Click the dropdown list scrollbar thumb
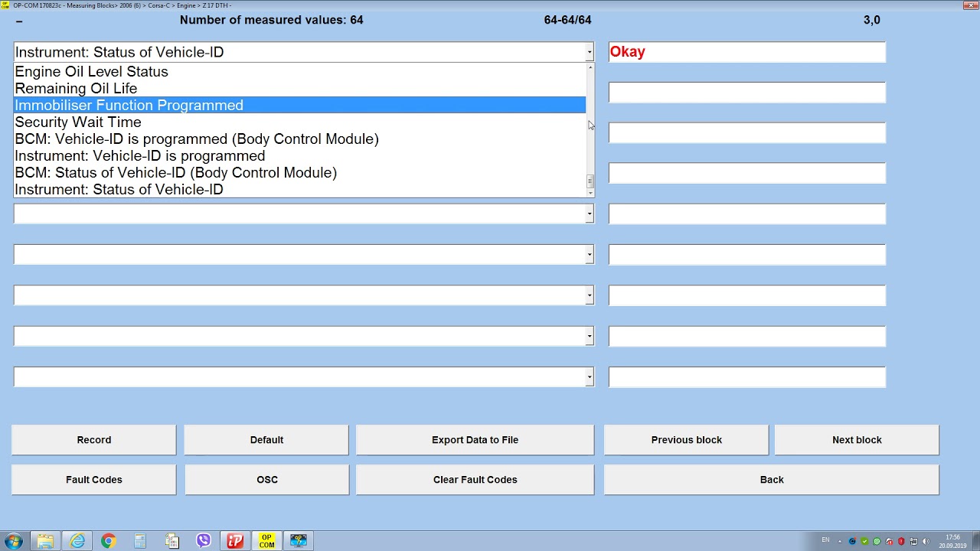The height and width of the screenshot is (551, 980). pyautogui.click(x=590, y=181)
